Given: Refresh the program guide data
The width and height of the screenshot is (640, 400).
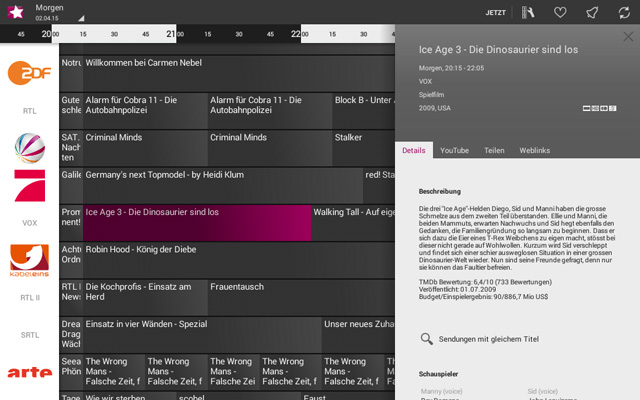Looking at the screenshot, I should click(x=624, y=13).
